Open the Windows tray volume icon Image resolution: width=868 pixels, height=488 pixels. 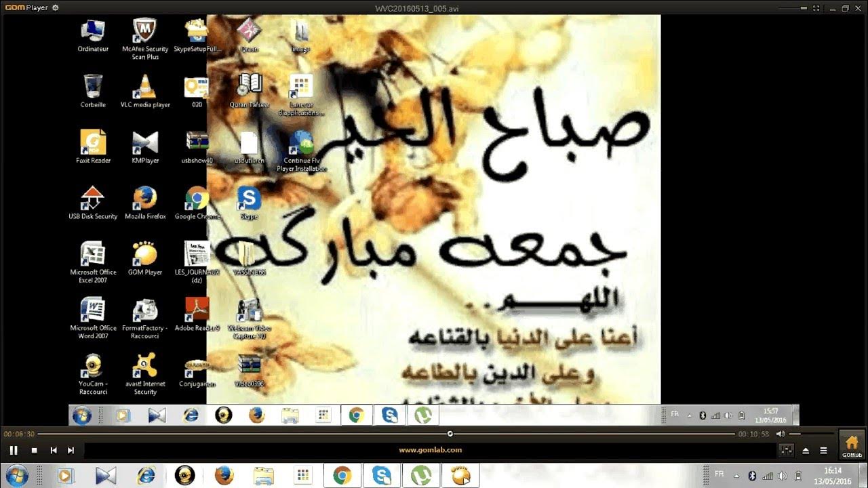tap(782, 476)
